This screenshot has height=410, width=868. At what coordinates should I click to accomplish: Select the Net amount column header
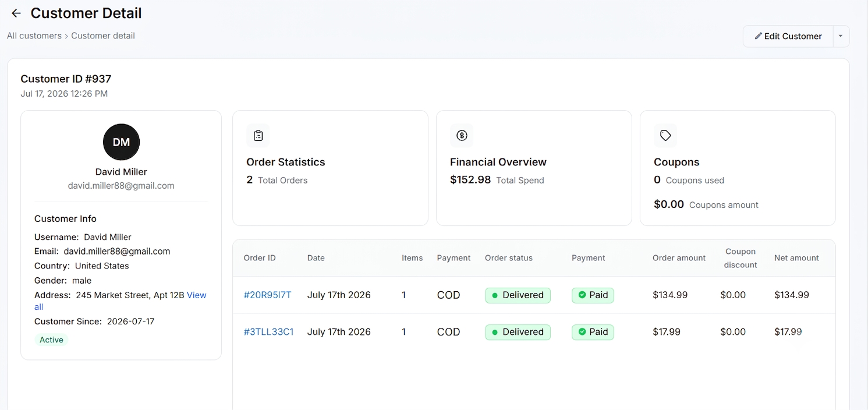796,258
